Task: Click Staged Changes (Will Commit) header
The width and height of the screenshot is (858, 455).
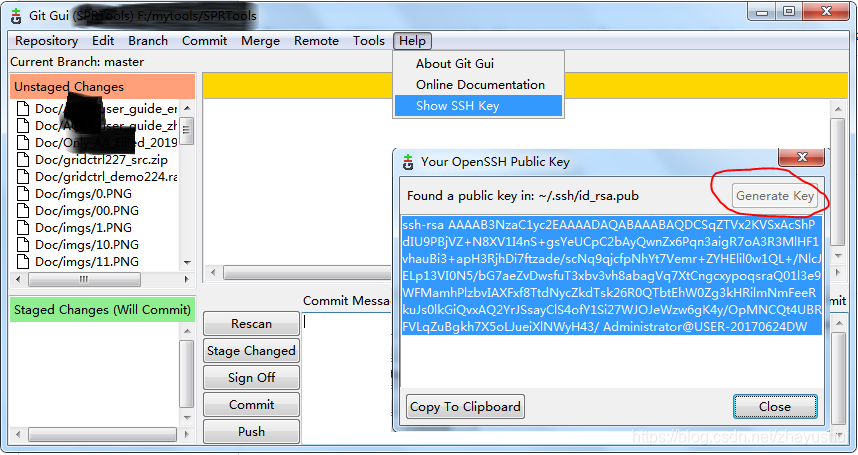Action: 102,310
